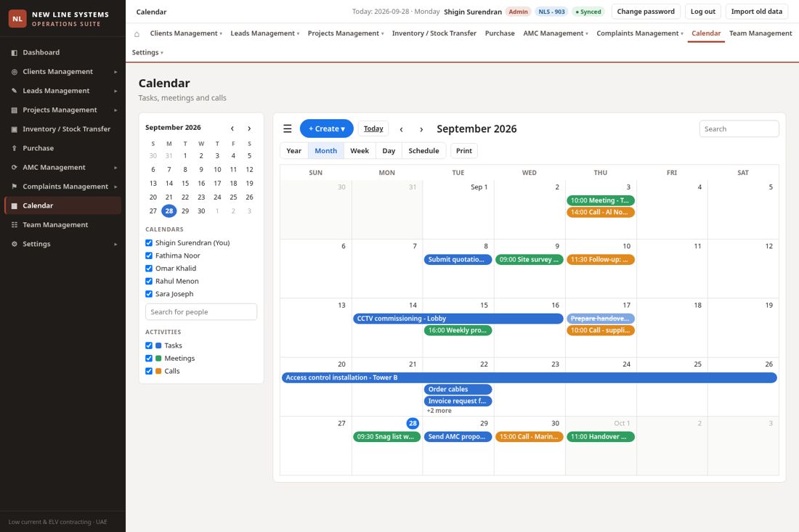
Task: Click Log out button
Action: click(702, 11)
